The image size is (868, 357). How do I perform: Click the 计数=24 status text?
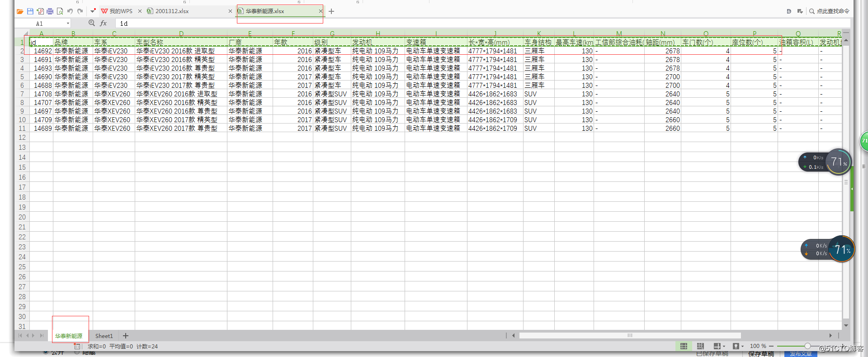coord(147,346)
